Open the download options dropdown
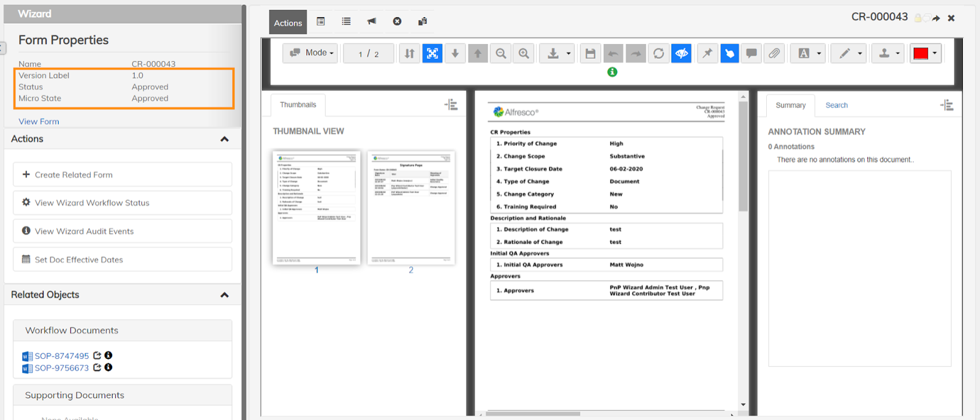Viewport: 980px width, 420px height. [557, 53]
